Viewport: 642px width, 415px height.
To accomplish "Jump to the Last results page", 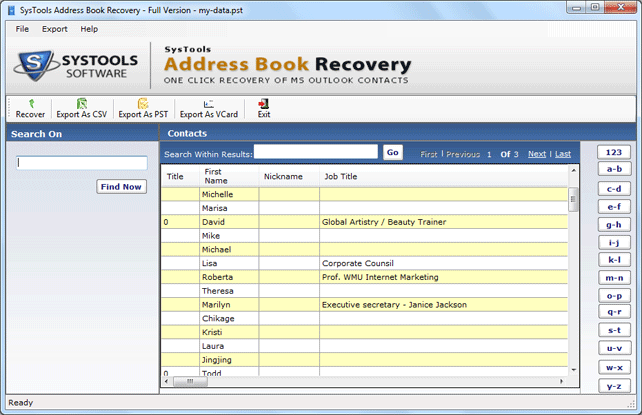I will pyautogui.click(x=563, y=154).
